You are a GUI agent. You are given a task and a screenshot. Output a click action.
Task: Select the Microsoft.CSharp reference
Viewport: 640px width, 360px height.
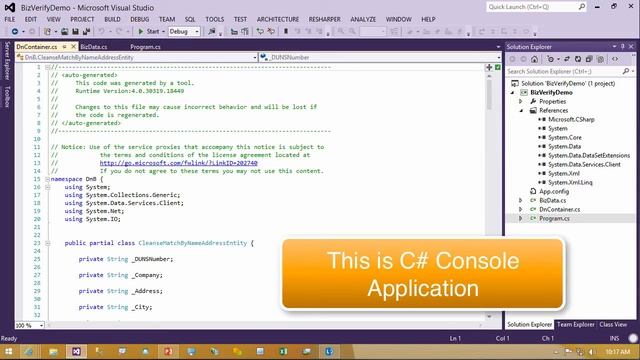click(571, 120)
